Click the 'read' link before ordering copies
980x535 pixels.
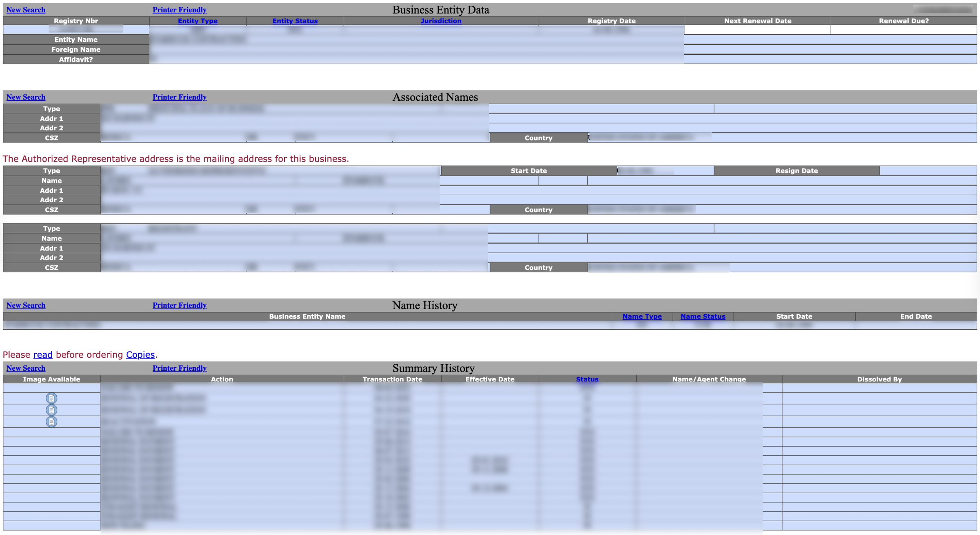(43, 355)
